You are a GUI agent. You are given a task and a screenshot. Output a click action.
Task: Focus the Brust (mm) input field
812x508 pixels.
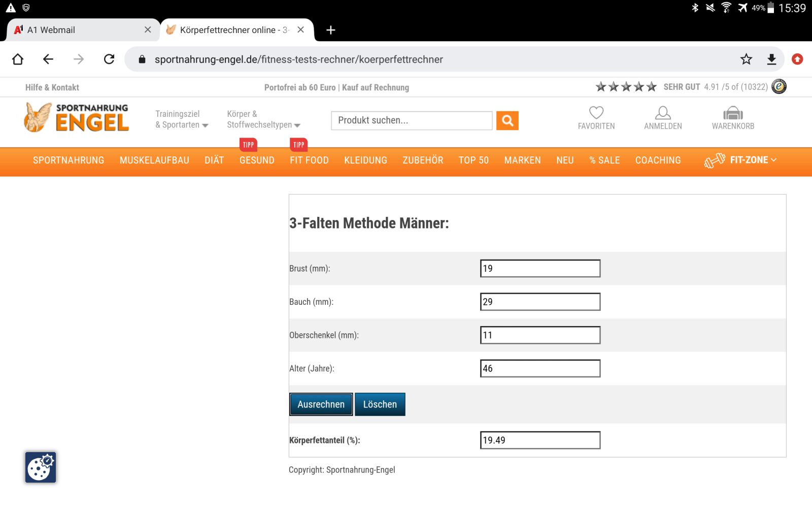(540, 269)
